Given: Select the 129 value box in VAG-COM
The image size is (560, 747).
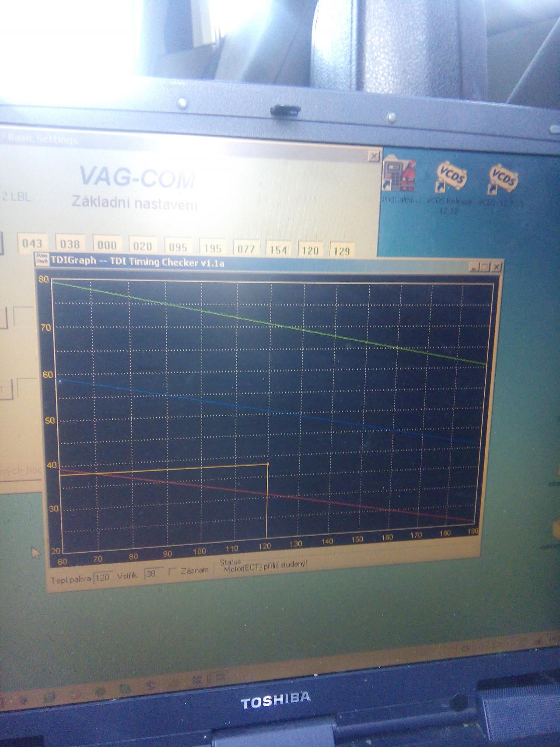Looking at the screenshot, I should pyautogui.click(x=341, y=251).
